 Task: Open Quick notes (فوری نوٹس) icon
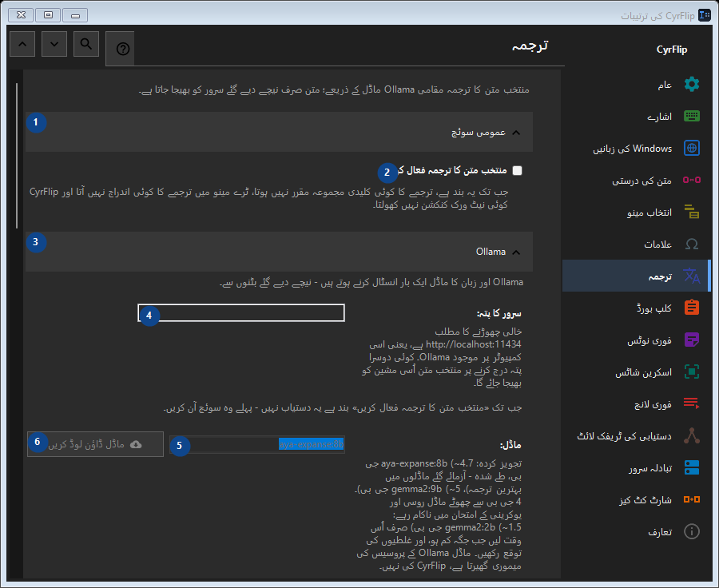coord(692,340)
